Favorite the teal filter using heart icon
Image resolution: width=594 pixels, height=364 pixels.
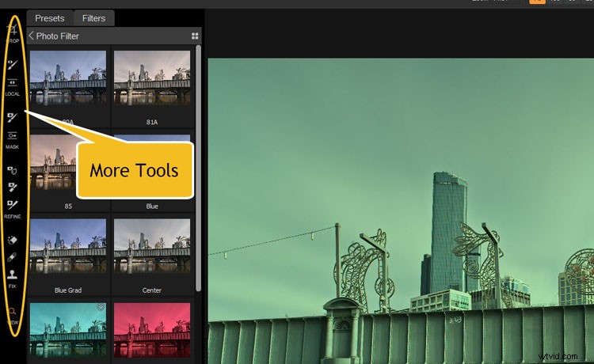pyautogui.click(x=101, y=307)
